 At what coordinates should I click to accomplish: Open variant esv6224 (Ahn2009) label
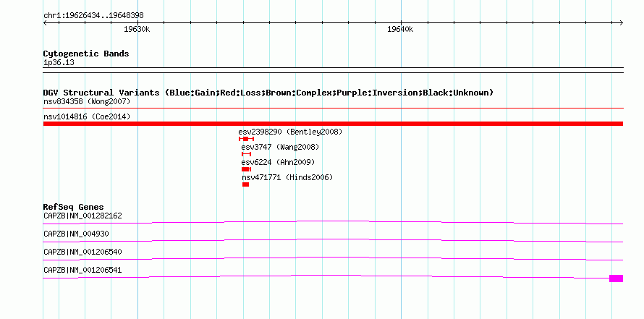(278, 162)
